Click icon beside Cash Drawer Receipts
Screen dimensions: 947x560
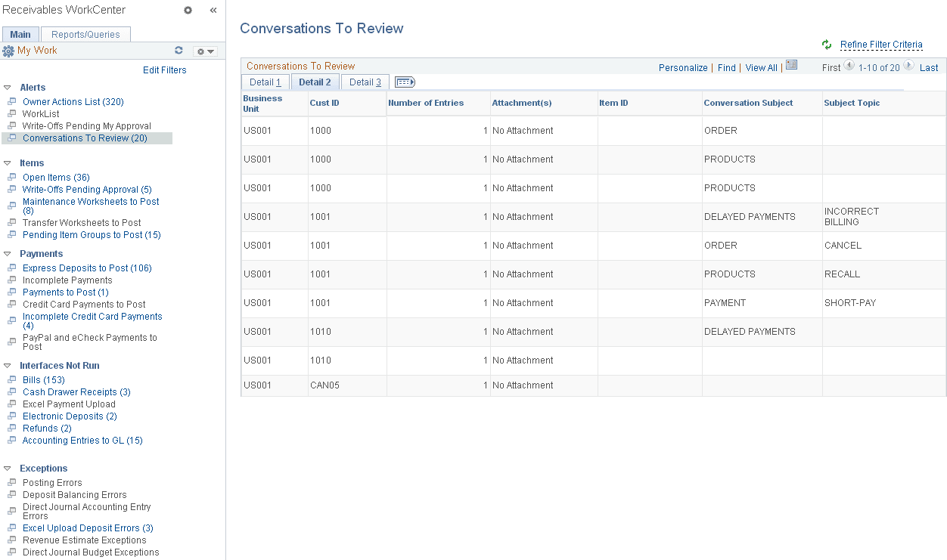[11, 391]
